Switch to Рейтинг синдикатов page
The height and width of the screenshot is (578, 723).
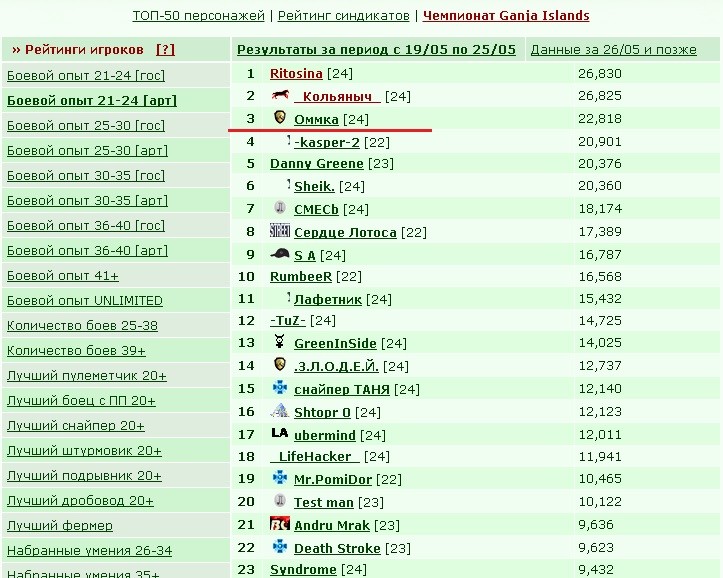pos(344,16)
